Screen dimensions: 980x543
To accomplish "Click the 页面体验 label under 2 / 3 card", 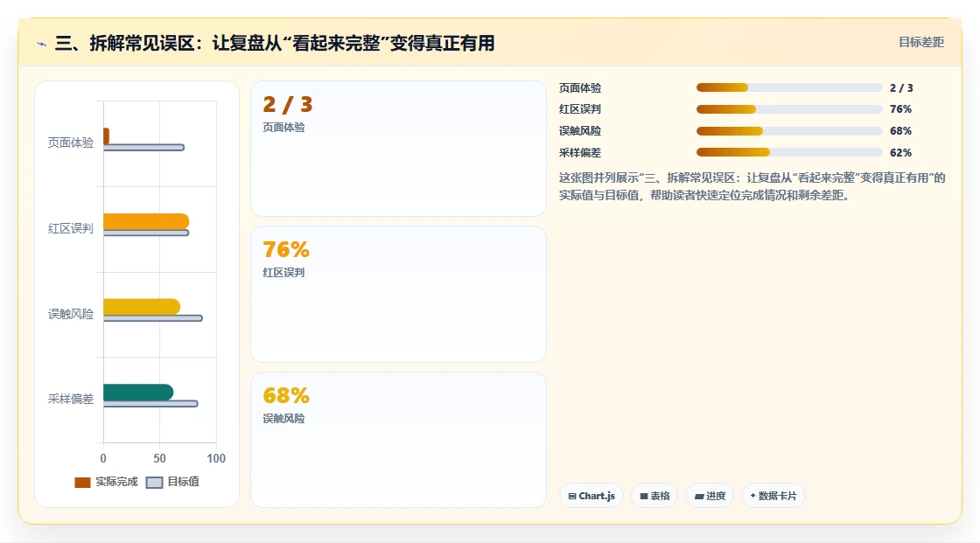I will click(283, 128).
